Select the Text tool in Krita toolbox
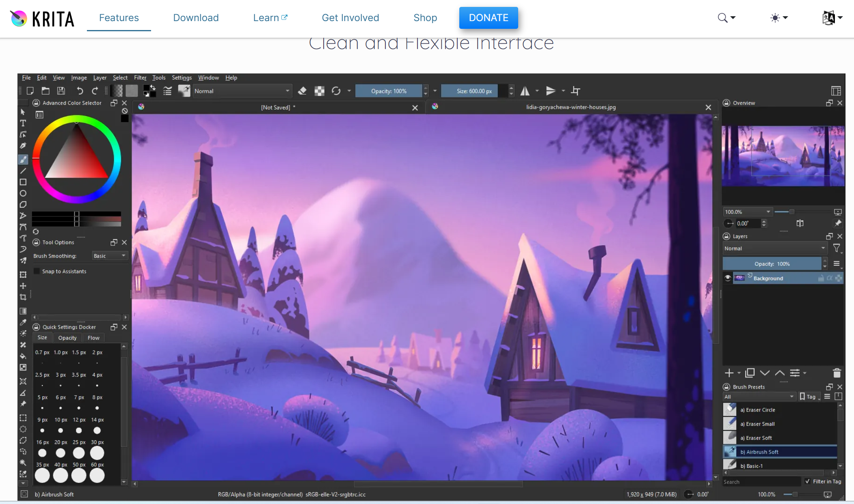The image size is (854, 504). click(x=23, y=123)
